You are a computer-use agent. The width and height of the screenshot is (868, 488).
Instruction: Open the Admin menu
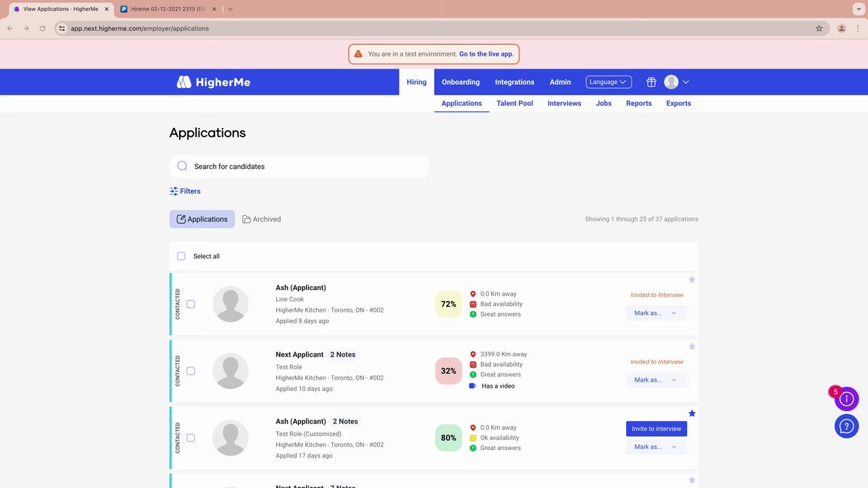(560, 82)
